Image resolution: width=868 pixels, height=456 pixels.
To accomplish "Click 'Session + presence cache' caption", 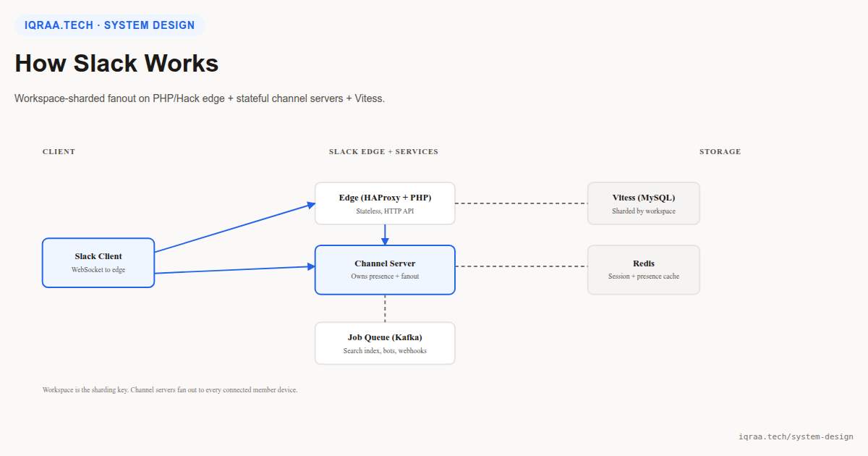I will coord(644,276).
